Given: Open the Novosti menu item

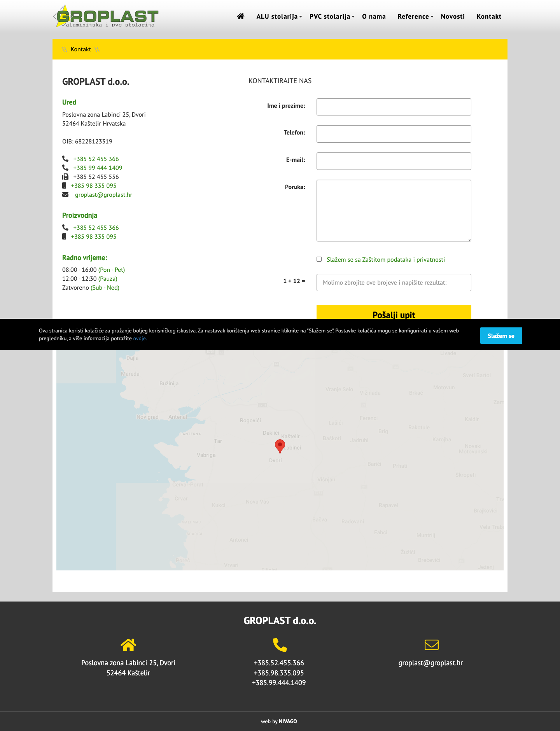Looking at the screenshot, I should [453, 16].
